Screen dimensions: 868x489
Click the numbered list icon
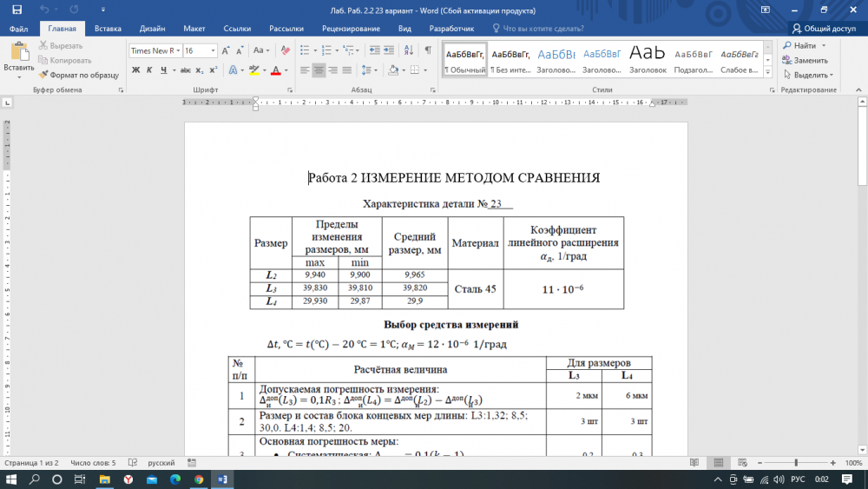pos(326,50)
